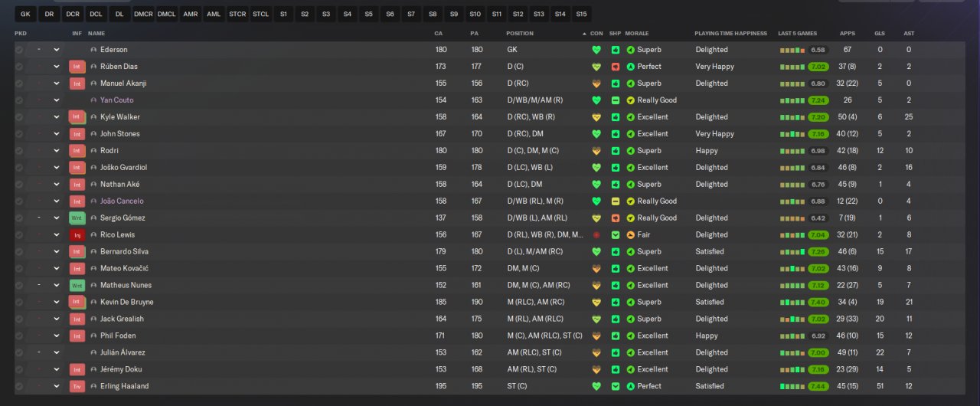Click the Int status badge for Rúben Dias

pos(77,67)
